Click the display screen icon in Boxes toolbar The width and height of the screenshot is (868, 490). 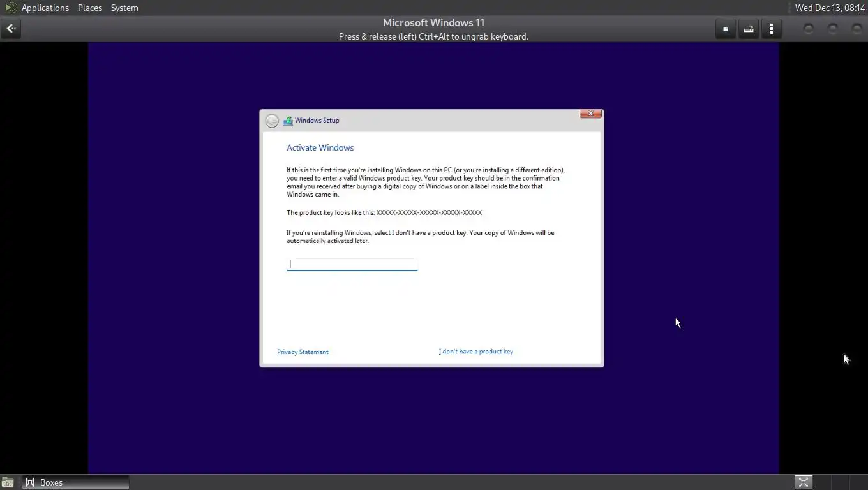[x=725, y=29]
